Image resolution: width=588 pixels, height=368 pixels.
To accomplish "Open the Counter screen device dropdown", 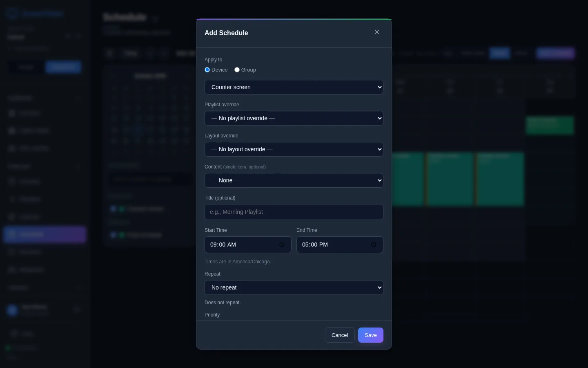I will [294, 87].
